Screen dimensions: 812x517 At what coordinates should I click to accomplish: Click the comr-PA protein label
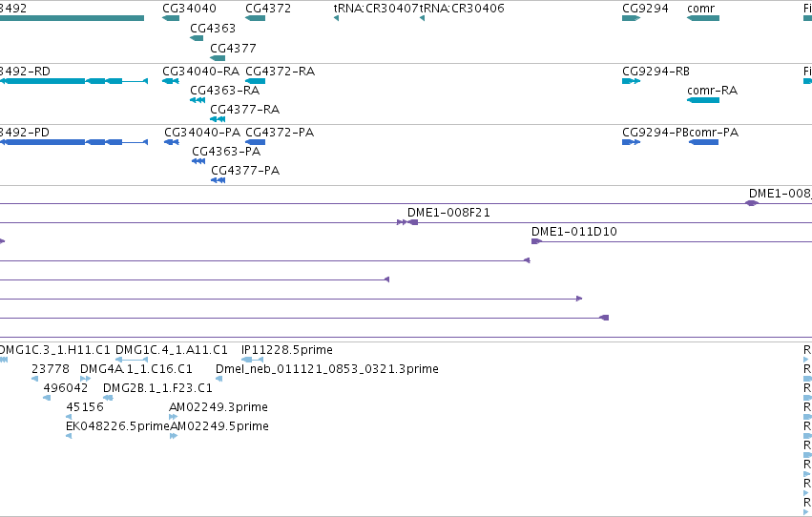714,132
